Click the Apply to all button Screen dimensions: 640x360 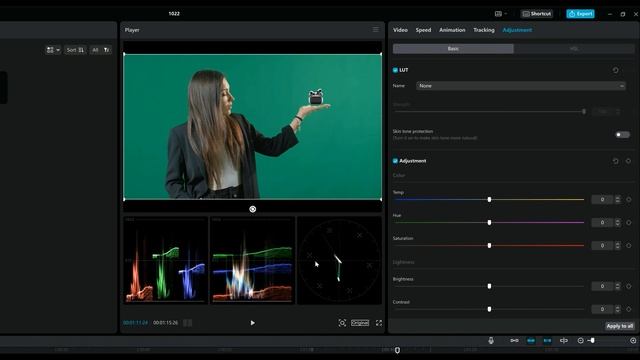pyautogui.click(x=620, y=326)
